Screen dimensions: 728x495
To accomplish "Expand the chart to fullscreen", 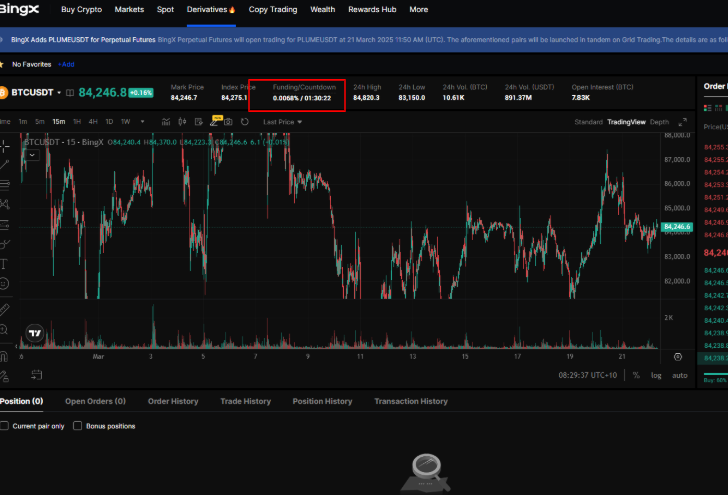I will pyautogui.click(x=682, y=122).
